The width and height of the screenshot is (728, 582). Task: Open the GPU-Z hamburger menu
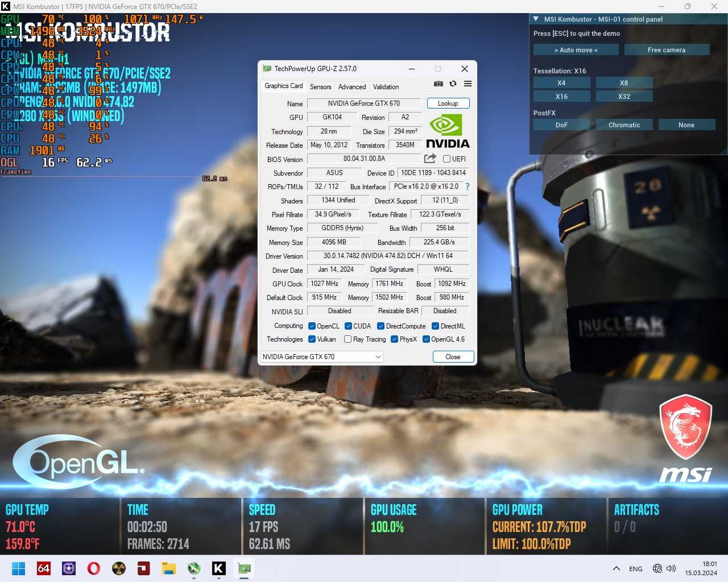(468, 84)
